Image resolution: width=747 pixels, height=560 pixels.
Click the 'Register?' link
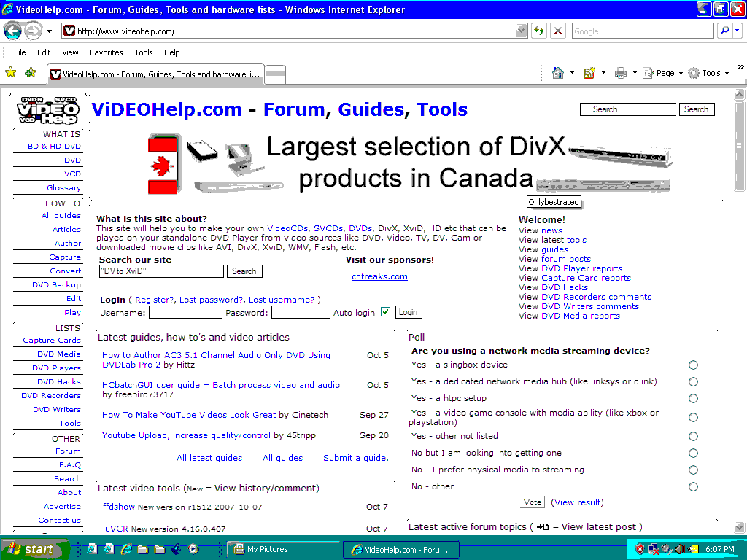pos(155,300)
